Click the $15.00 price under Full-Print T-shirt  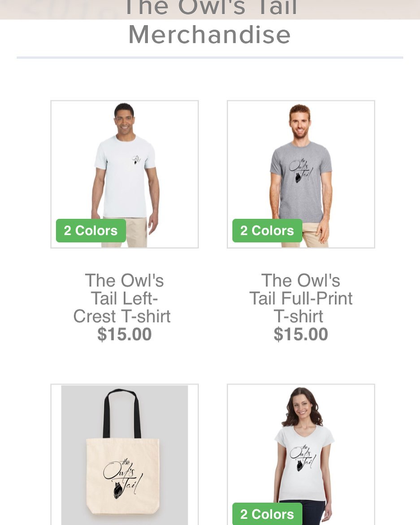[x=301, y=334]
